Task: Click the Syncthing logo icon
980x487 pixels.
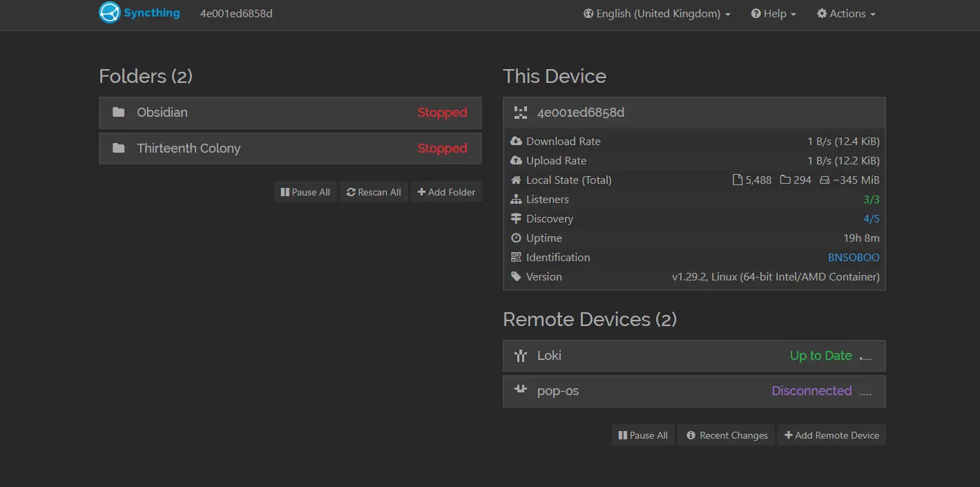Action: [x=110, y=13]
